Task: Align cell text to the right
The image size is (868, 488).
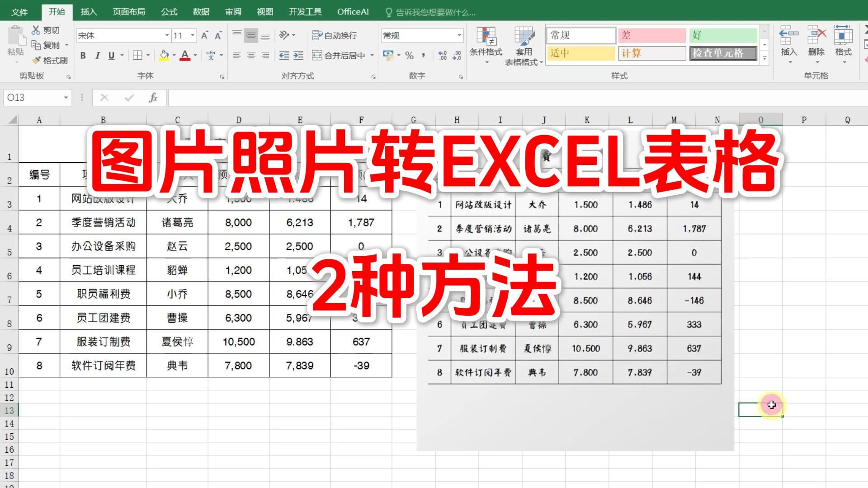Action: [265, 55]
